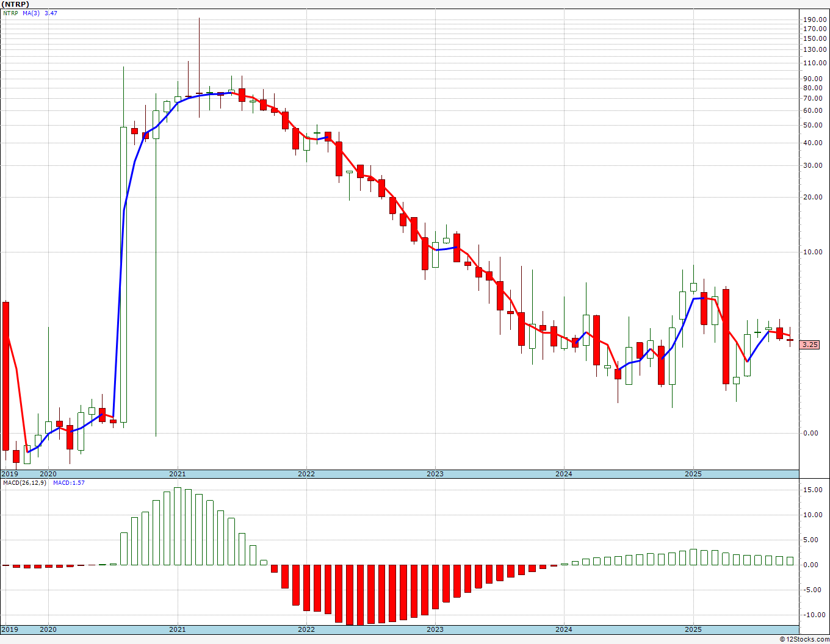Click 2020 on the MACD panel timeline
The image size is (830, 644).
pyautogui.click(x=48, y=629)
